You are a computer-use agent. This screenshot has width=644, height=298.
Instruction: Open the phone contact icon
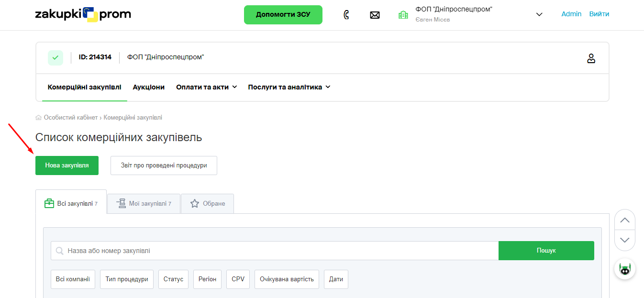tap(346, 15)
